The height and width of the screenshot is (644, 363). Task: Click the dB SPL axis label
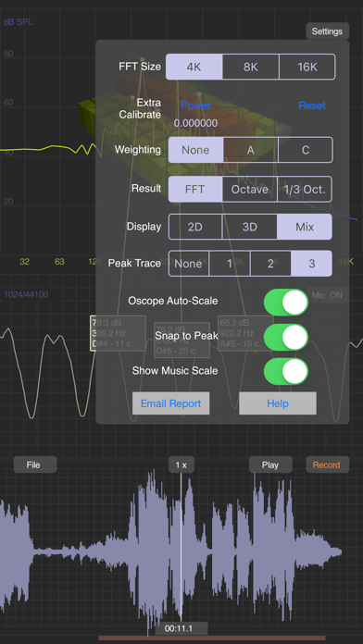pyautogui.click(x=19, y=22)
